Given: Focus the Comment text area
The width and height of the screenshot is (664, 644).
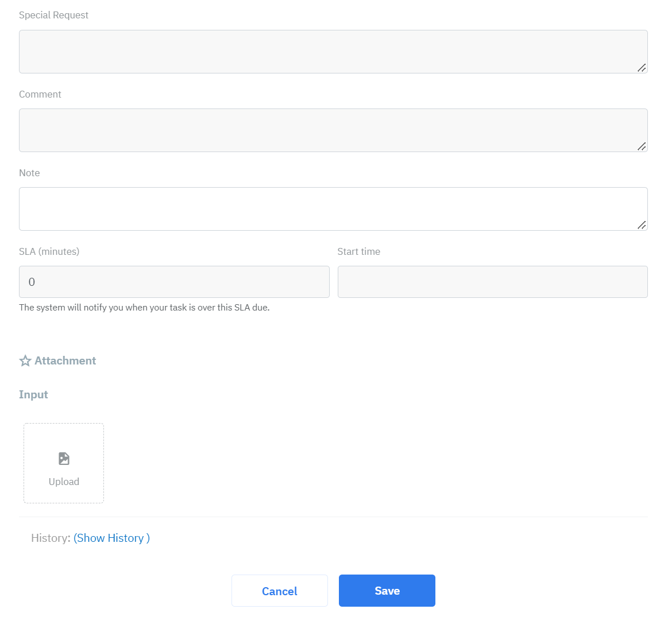Looking at the screenshot, I should coord(333,130).
